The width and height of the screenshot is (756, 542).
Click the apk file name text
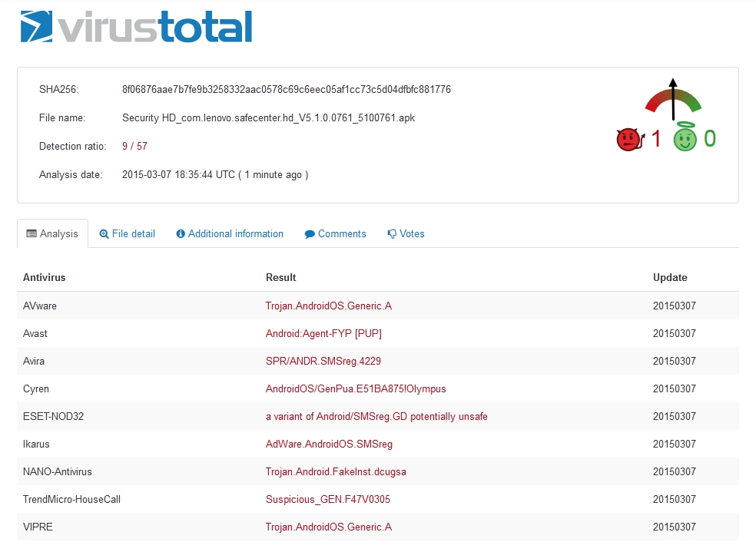pos(269,118)
